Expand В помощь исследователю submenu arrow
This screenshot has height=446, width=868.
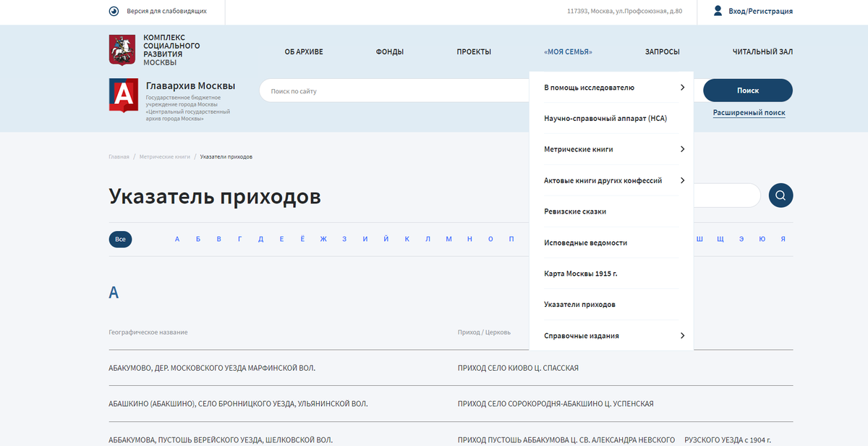point(682,88)
